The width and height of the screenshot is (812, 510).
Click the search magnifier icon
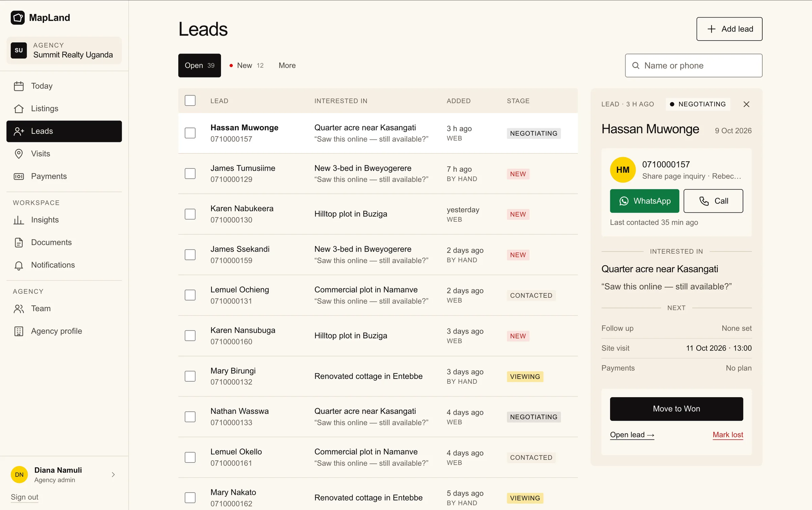[x=636, y=66]
